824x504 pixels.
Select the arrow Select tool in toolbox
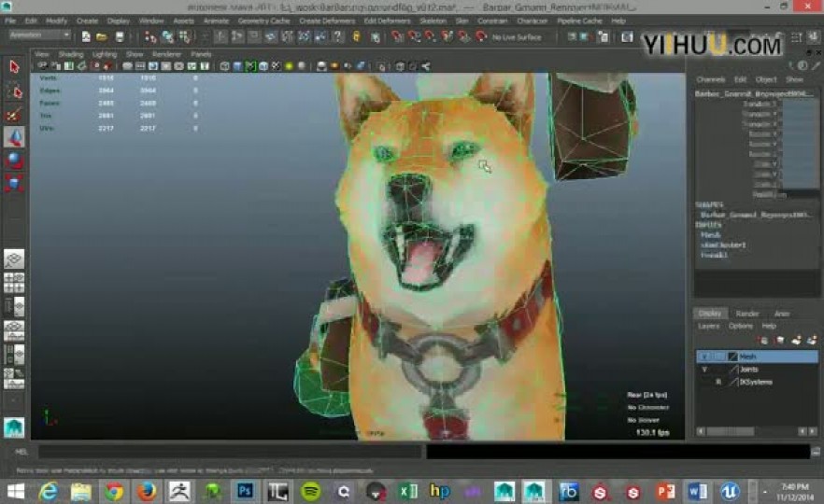14,66
